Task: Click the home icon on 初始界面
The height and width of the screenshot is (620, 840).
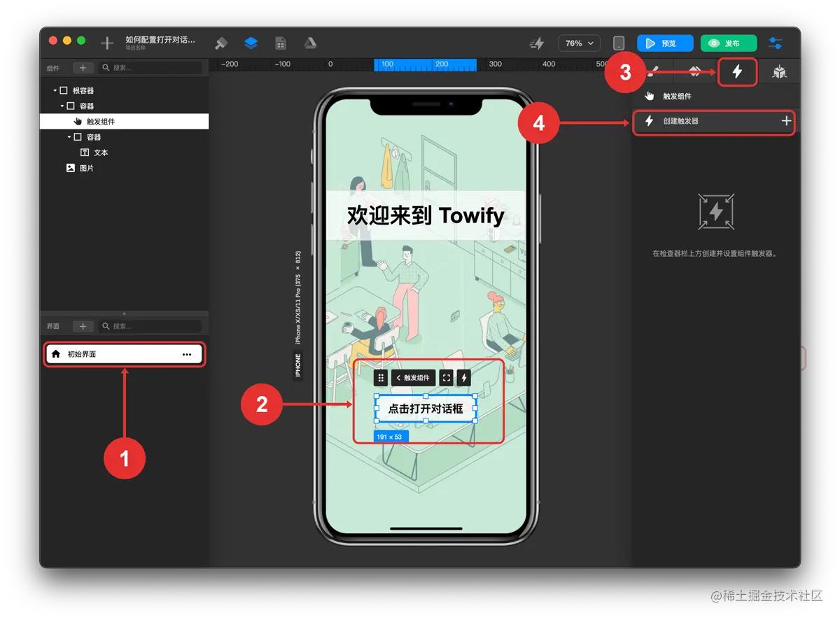Action: click(x=56, y=354)
